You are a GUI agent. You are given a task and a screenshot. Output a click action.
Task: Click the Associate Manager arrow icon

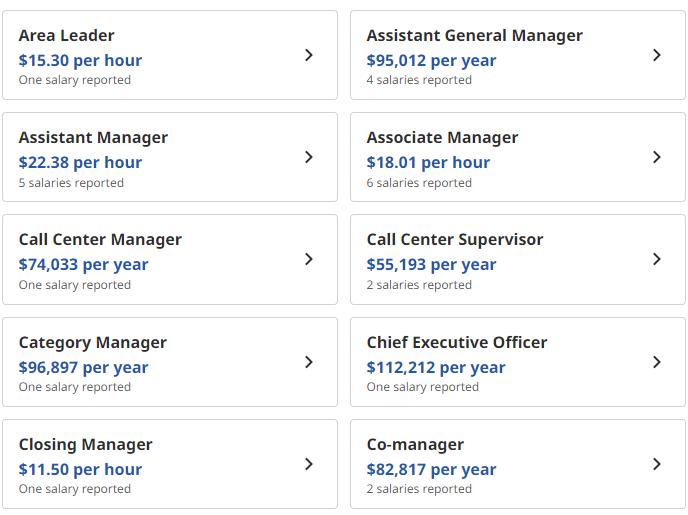pos(657,157)
